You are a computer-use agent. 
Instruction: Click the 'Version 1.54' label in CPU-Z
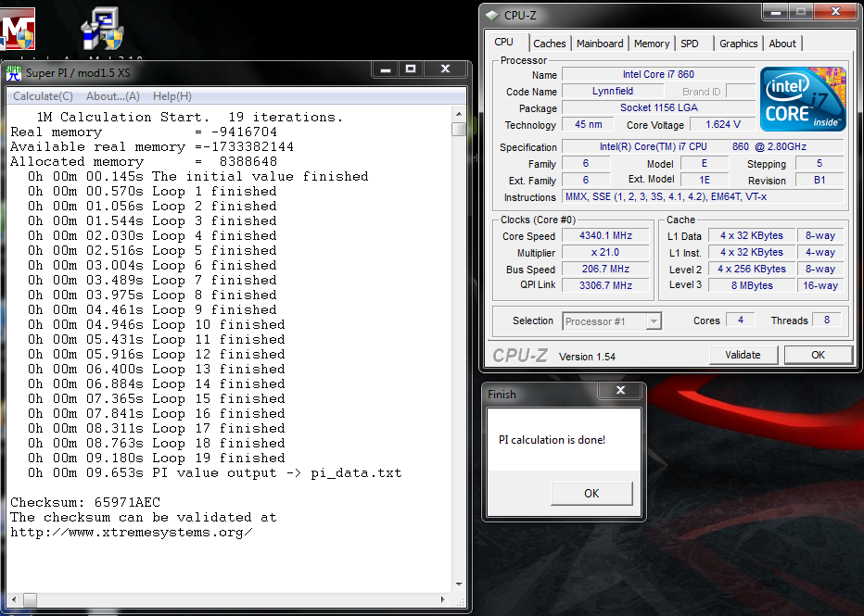pyautogui.click(x=587, y=357)
